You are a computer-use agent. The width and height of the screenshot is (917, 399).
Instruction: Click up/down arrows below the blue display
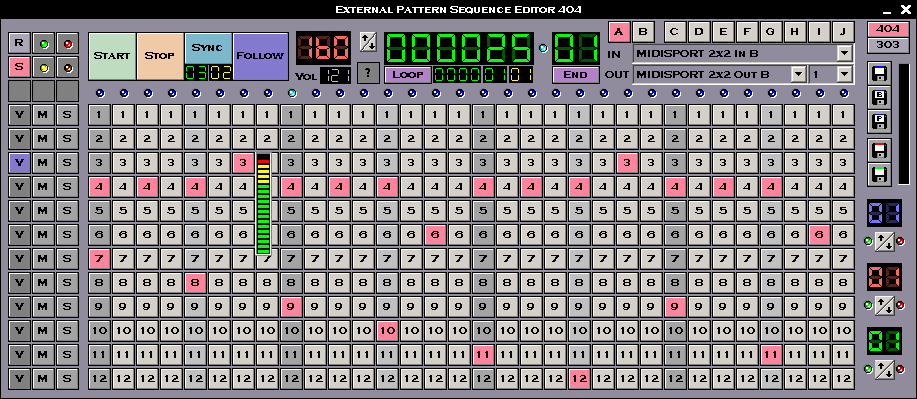(884, 242)
